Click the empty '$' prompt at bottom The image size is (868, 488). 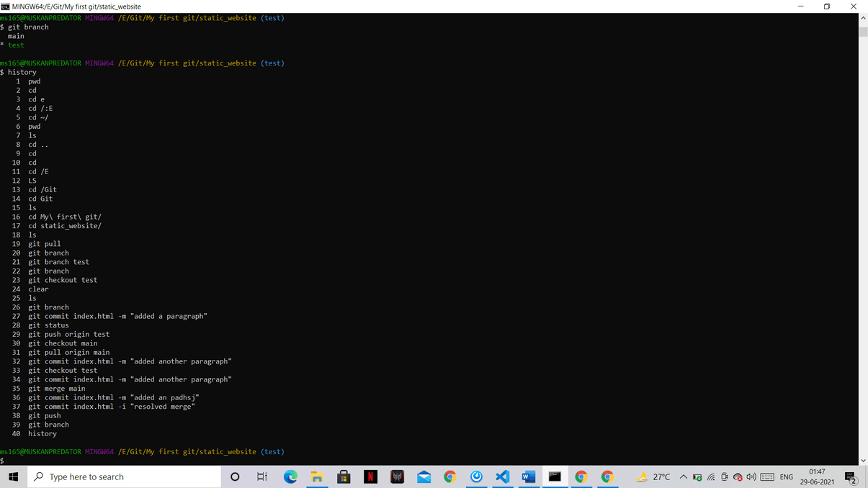pos(2,461)
